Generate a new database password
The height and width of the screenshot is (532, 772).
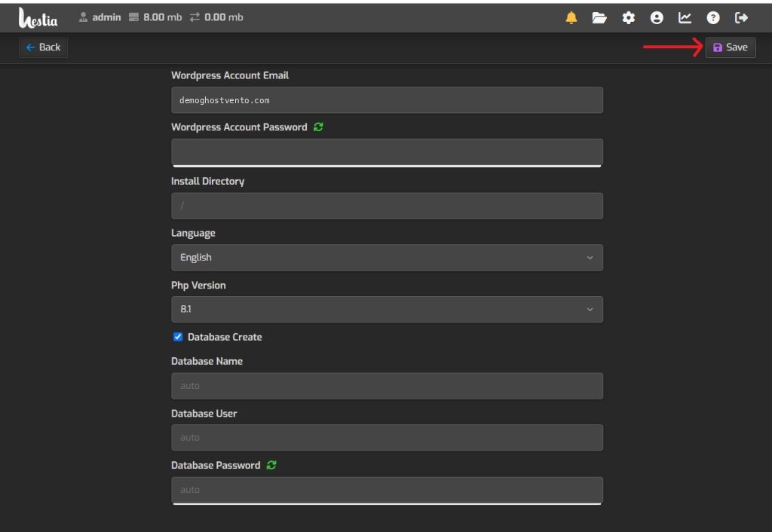271,465
